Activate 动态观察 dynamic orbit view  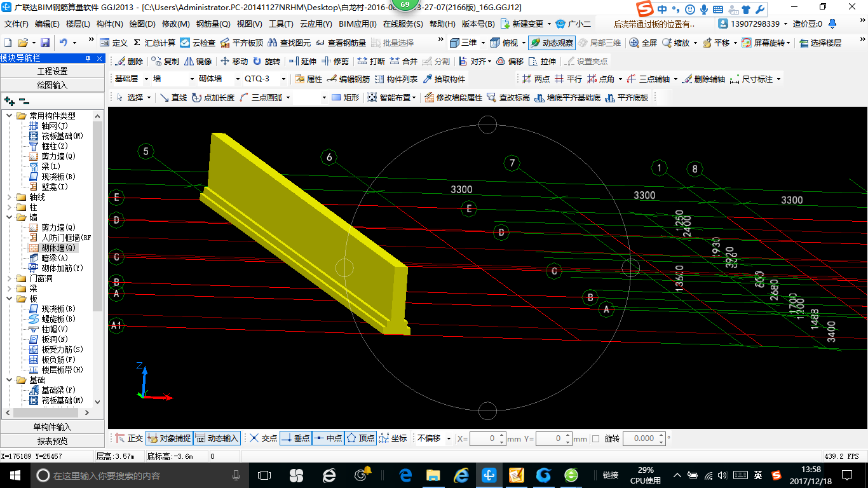[x=551, y=43]
